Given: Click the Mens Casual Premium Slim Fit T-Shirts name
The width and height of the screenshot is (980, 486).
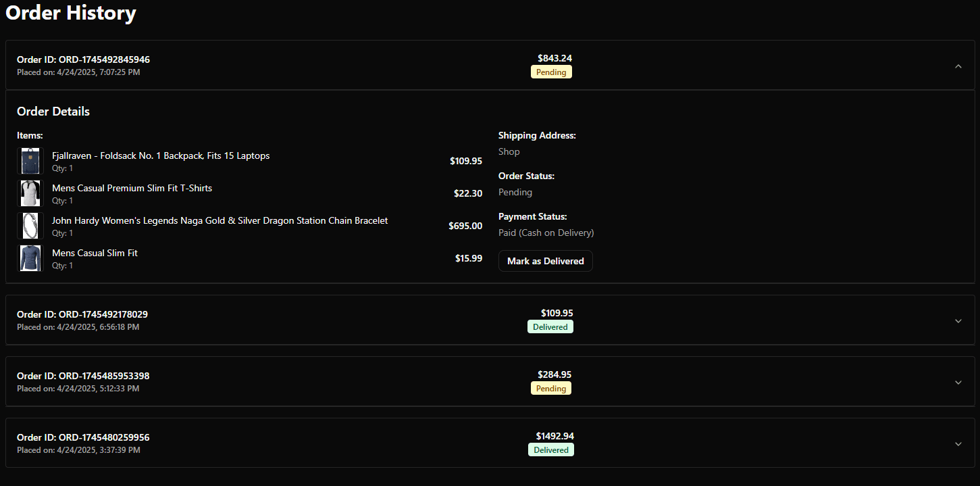Looking at the screenshot, I should point(132,188).
